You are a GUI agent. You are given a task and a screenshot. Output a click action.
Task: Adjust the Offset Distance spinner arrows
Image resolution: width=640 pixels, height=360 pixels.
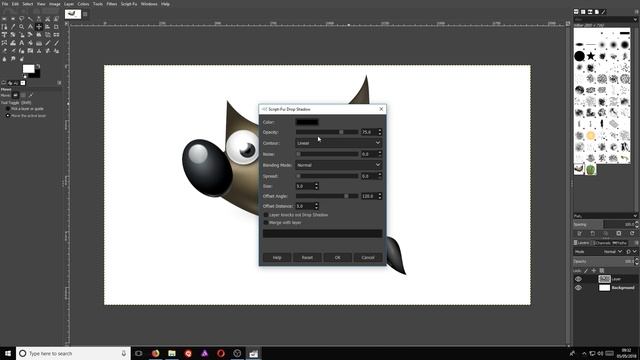pyautogui.click(x=316, y=206)
